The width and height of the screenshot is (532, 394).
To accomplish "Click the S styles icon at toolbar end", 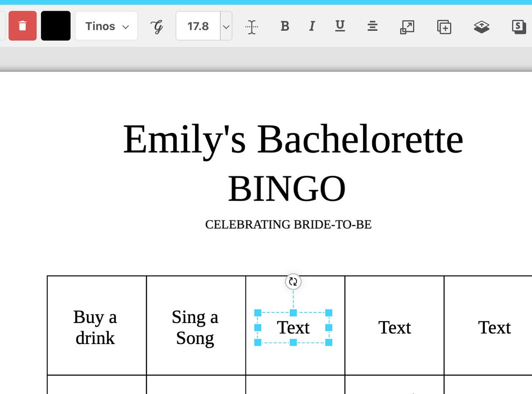I will [518, 27].
